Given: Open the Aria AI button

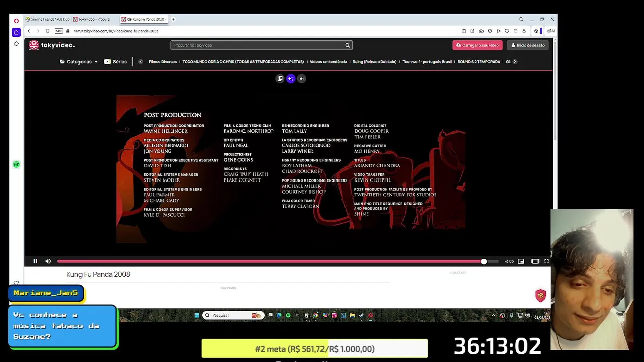Looking at the screenshot, I should (x=551, y=31).
